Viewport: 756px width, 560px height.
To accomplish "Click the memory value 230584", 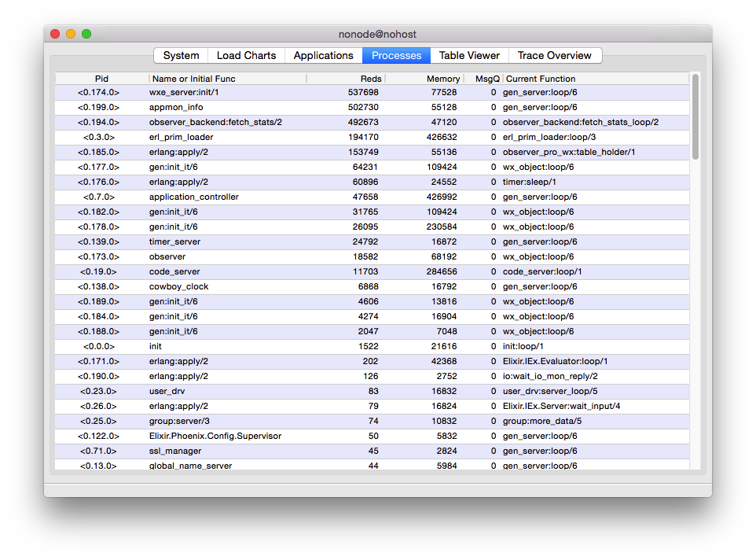I will tap(442, 227).
